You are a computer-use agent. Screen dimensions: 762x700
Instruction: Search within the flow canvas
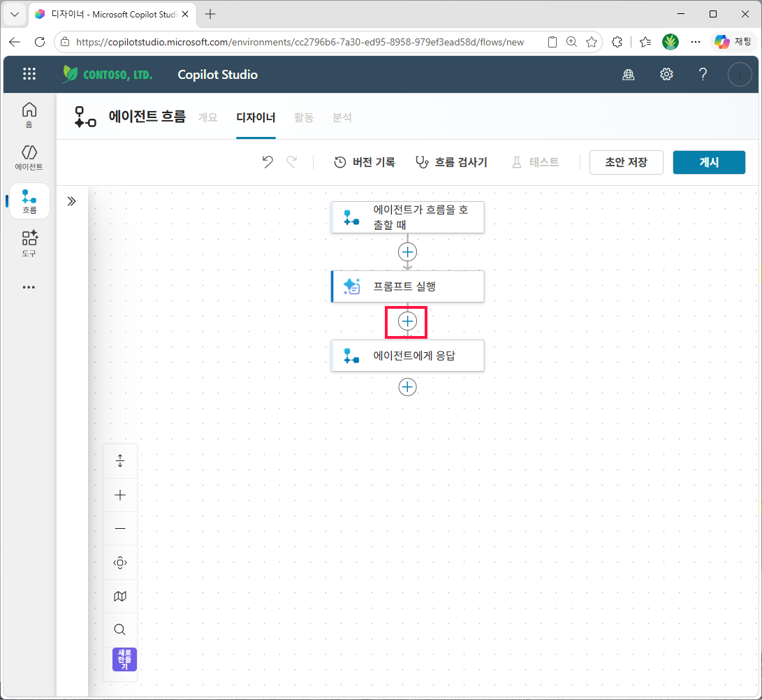tap(120, 629)
